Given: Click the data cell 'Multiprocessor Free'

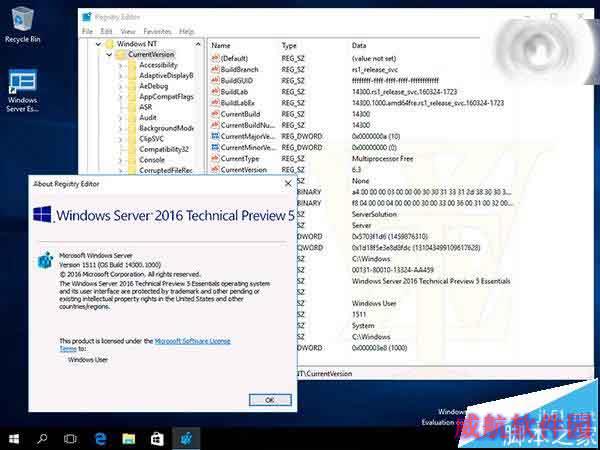Looking at the screenshot, I should (382, 158).
